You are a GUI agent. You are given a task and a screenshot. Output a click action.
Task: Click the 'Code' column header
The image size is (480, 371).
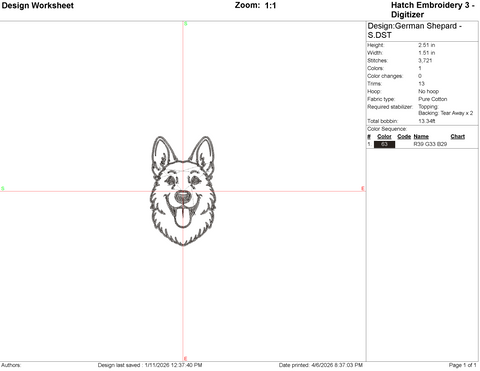[404, 137]
